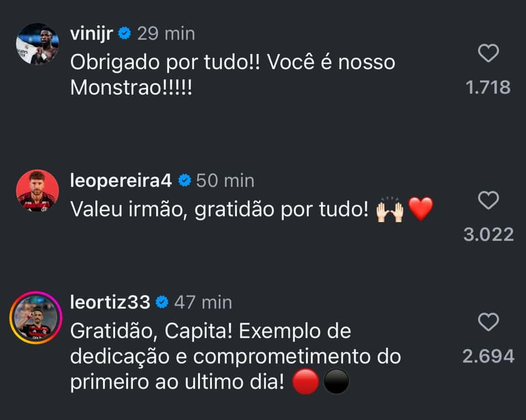
Task: Like leortiz33's comment with the heart
Action: tap(488, 322)
